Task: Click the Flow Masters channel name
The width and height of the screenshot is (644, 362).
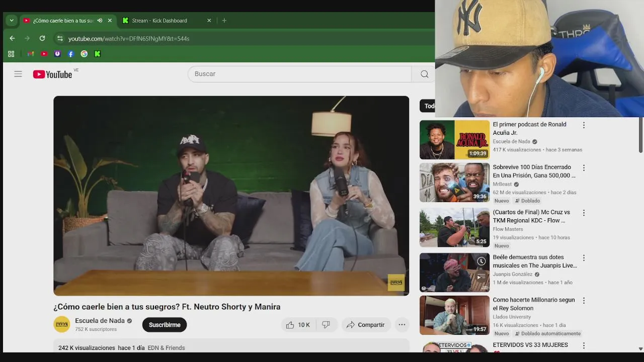Action: pos(508,229)
